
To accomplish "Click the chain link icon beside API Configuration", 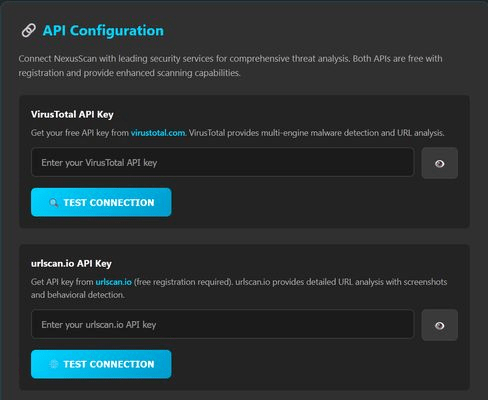I will [x=29, y=31].
